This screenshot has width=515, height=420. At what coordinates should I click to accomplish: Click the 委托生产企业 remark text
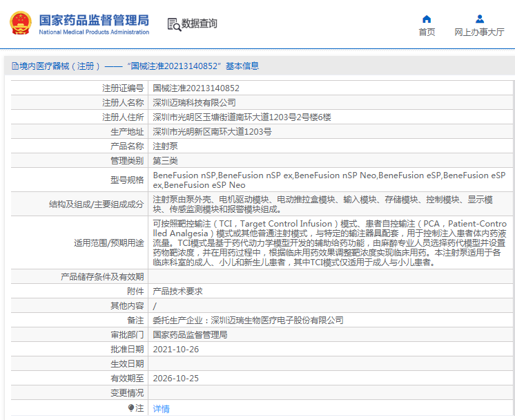[248, 320]
